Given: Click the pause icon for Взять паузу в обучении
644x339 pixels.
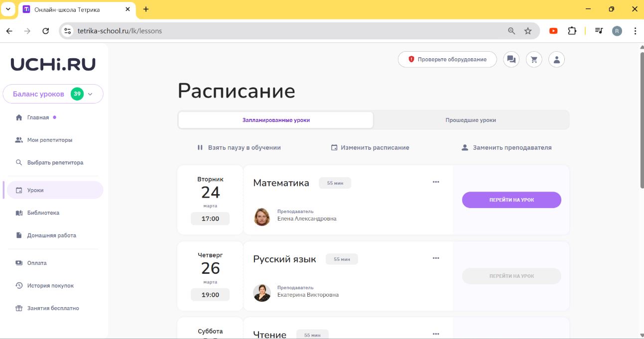Looking at the screenshot, I should (200, 148).
